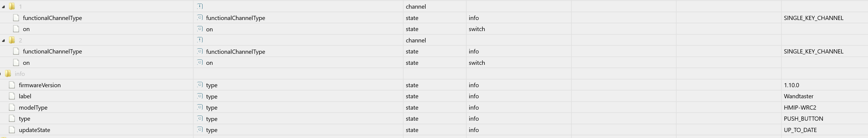The height and width of the screenshot is (138, 868).
Task: Select functionalChannelType under channel 1
Action: point(52,18)
